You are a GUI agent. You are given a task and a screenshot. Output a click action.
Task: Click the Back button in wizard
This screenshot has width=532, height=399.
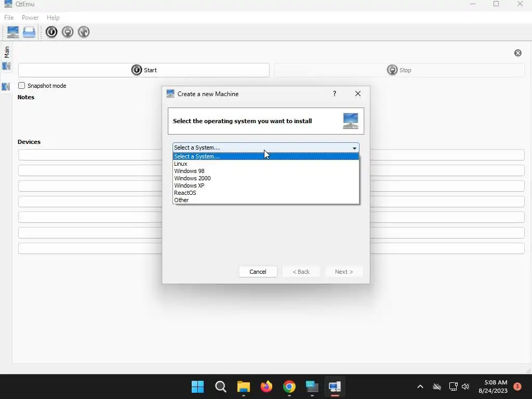301,271
